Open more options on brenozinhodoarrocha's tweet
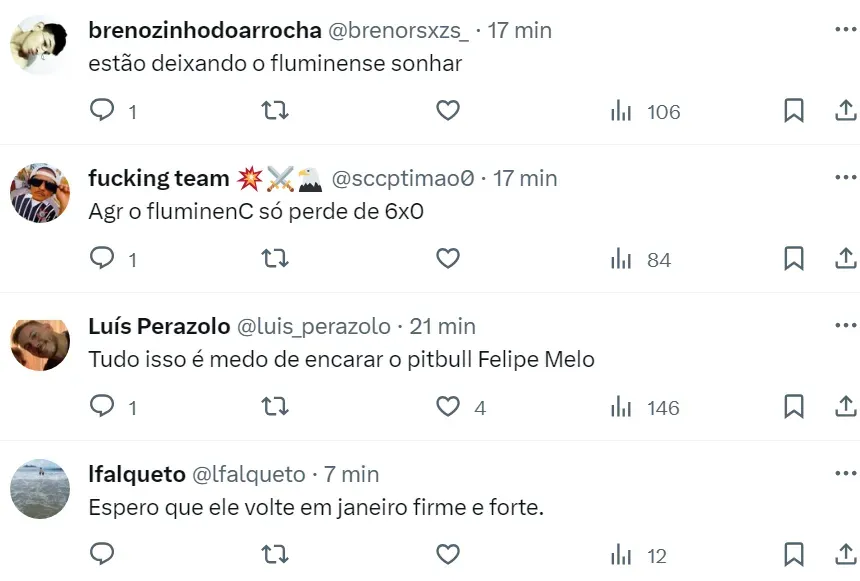This screenshot has height=581, width=860. pos(845,30)
